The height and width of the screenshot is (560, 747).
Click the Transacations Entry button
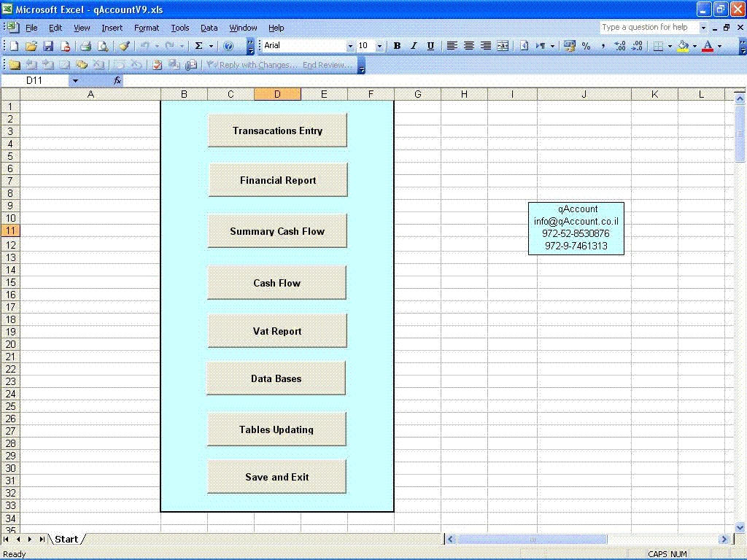(277, 130)
